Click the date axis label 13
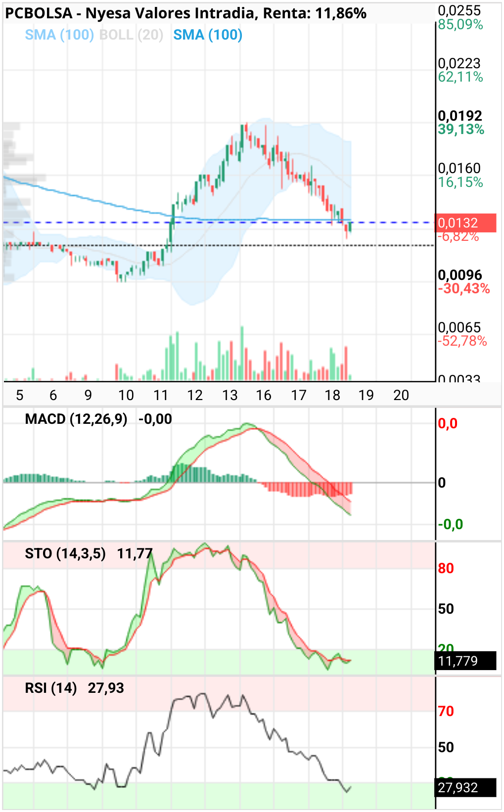Viewport: 504px width, 812px height. (229, 395)
